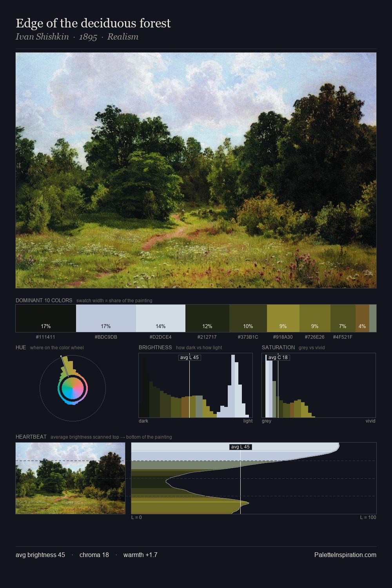
Task: Click the 'grey' axis label
Action: click(x=267, y=421)
